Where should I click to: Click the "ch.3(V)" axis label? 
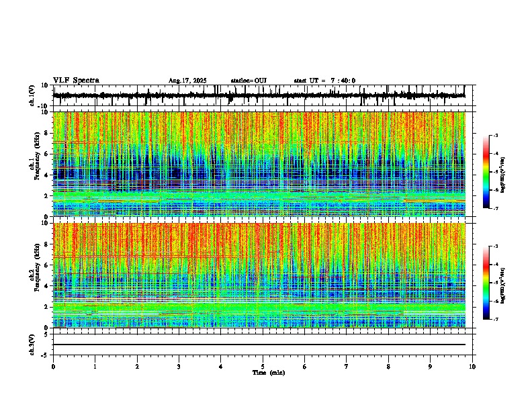point(32,345)
